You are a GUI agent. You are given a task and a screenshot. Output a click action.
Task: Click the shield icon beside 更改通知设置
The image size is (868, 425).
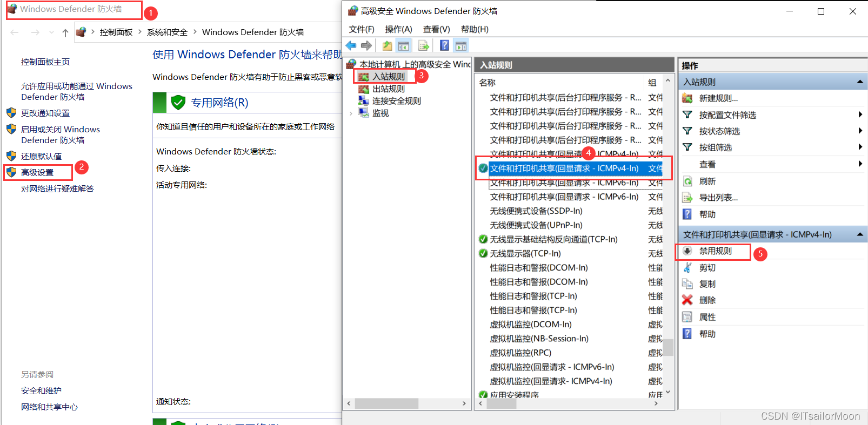click(x=11, y=113)
